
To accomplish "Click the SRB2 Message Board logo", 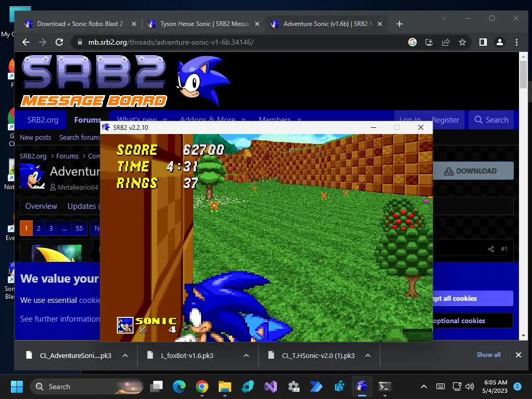I will 94,81.
